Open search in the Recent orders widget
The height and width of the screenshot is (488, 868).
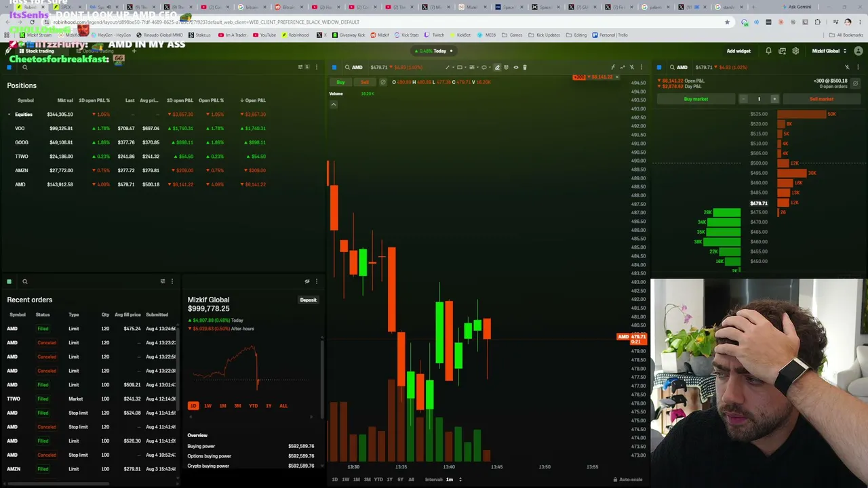click(25, 281)
